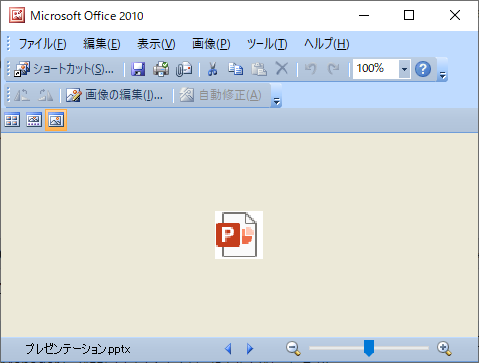
Task: Rotate the image left
Action: click(22, 95)
